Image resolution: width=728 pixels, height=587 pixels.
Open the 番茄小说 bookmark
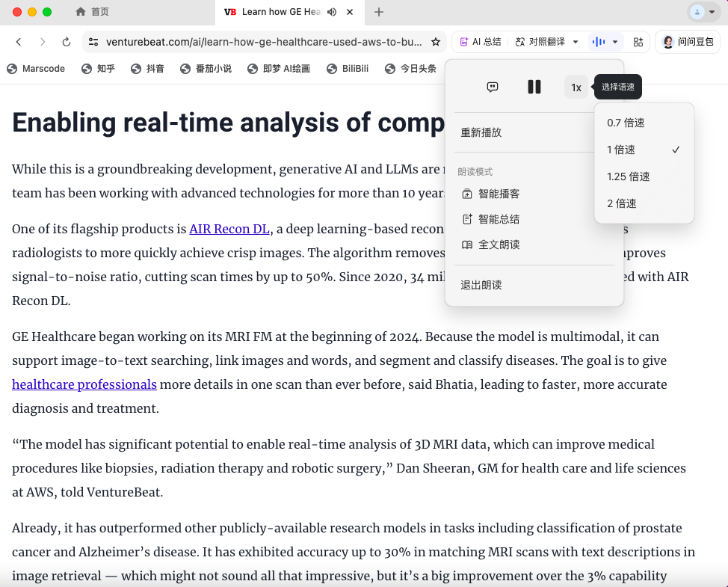pos(206,69)
